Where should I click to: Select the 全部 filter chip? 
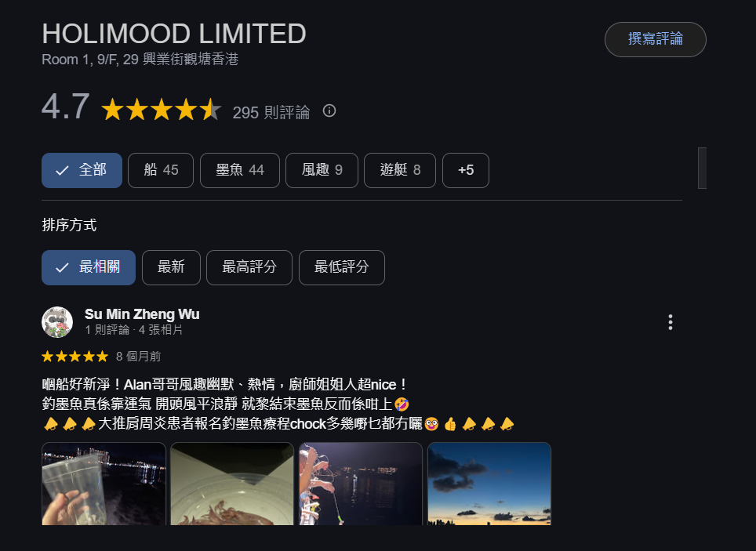pos(82,170)
